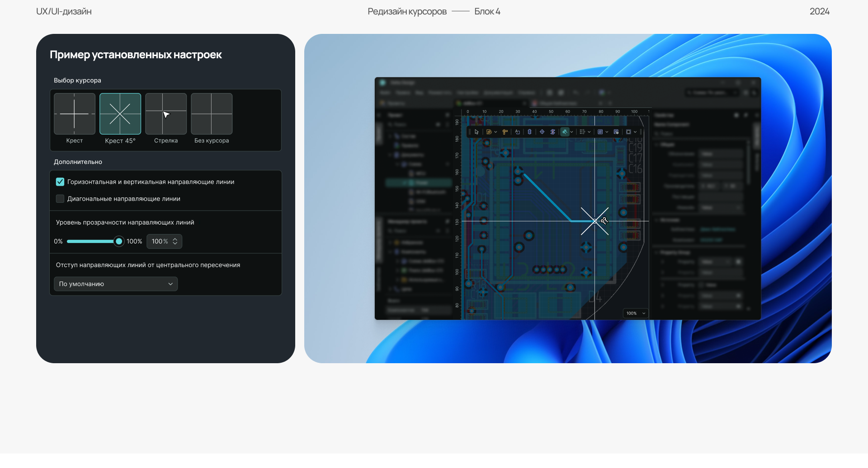Click the guide transparency slider handle
Image resolution: width=868 pixels, height=468 pixels.
click(118, 241)
